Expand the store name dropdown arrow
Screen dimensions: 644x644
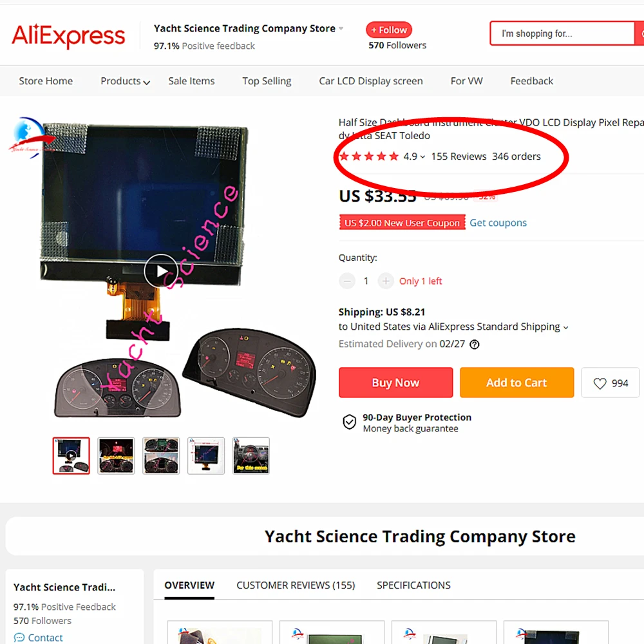[x=341, y=28]
